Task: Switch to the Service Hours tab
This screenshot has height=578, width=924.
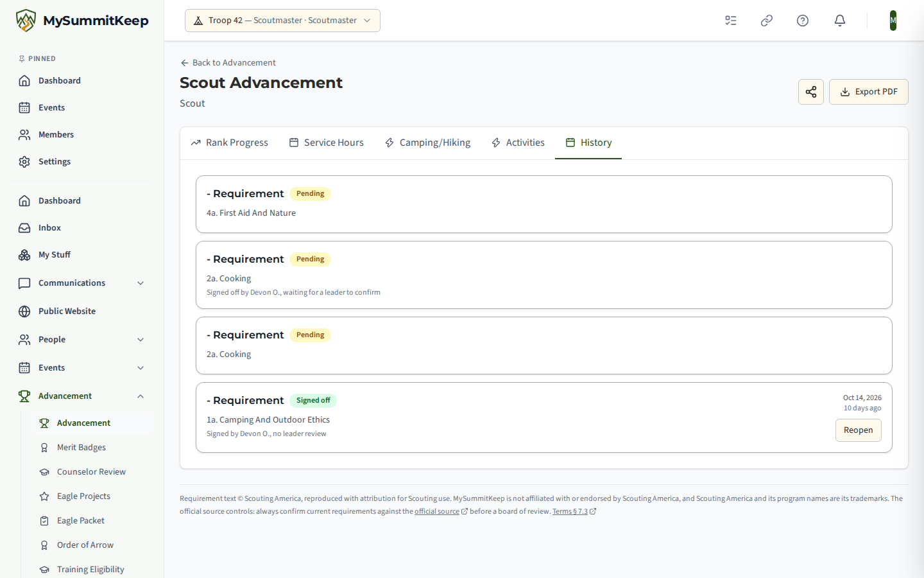Action: click(326, 143)
